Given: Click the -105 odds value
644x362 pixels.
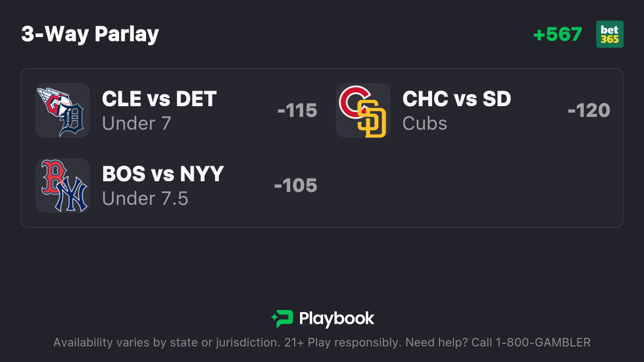Looking at the screenshot, I should (x=296, y=186).
